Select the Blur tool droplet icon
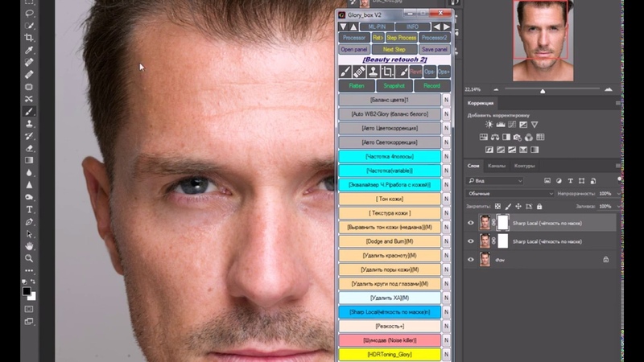 (29, 172)
